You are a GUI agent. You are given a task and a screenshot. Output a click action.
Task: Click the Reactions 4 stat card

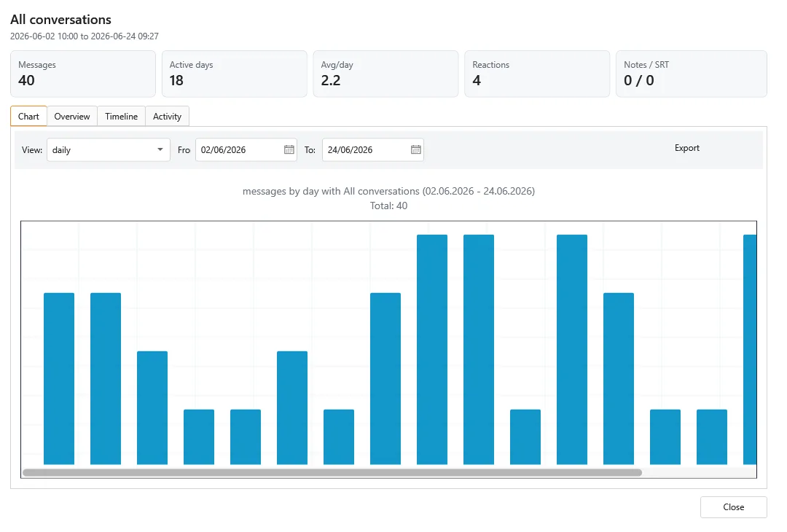[x=537, y=74]
